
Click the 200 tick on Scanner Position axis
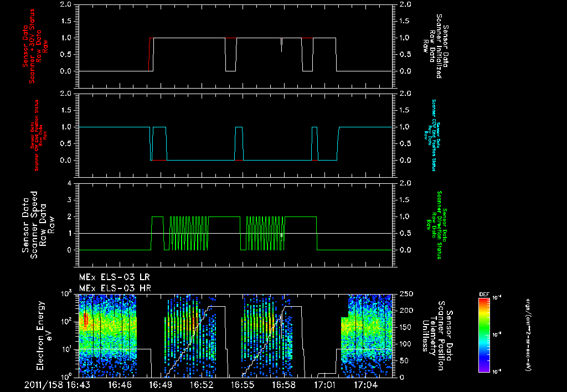(x=406, y=311)
